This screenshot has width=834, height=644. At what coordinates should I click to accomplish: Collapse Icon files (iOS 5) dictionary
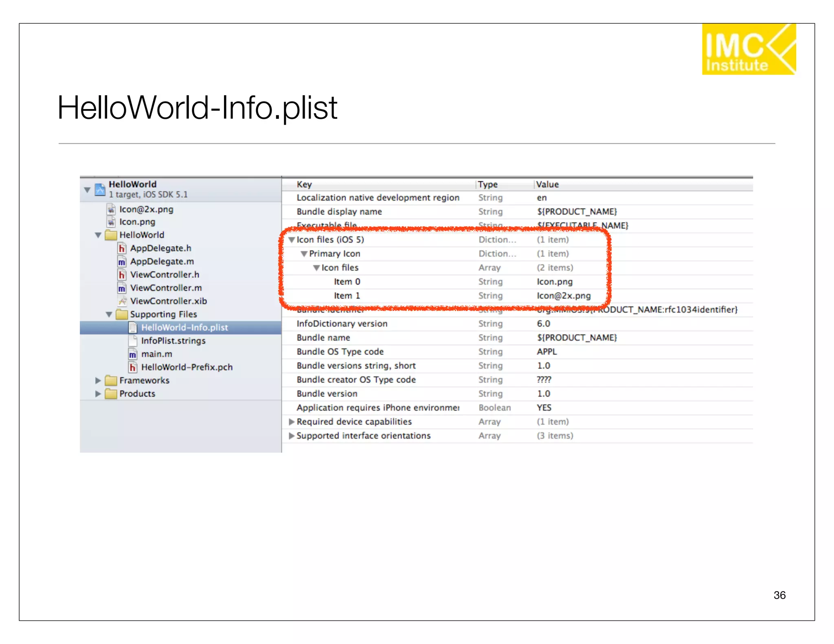[x=292, y=240]
